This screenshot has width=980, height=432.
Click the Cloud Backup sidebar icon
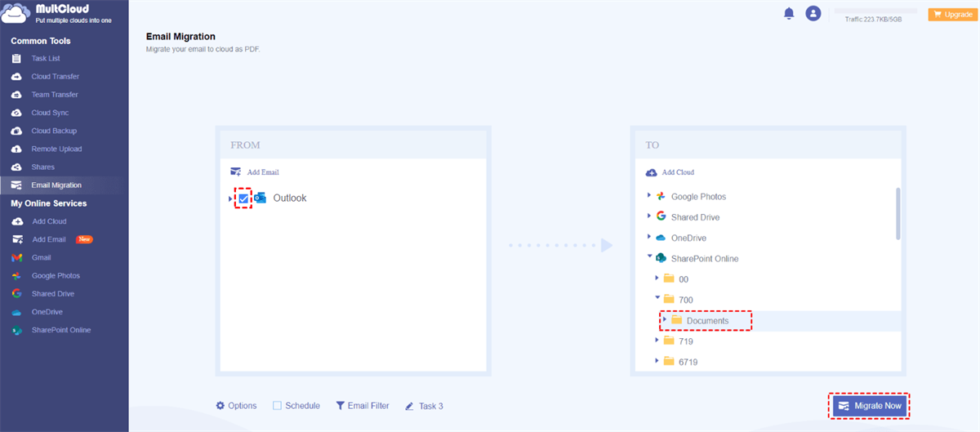click(16, 131)
